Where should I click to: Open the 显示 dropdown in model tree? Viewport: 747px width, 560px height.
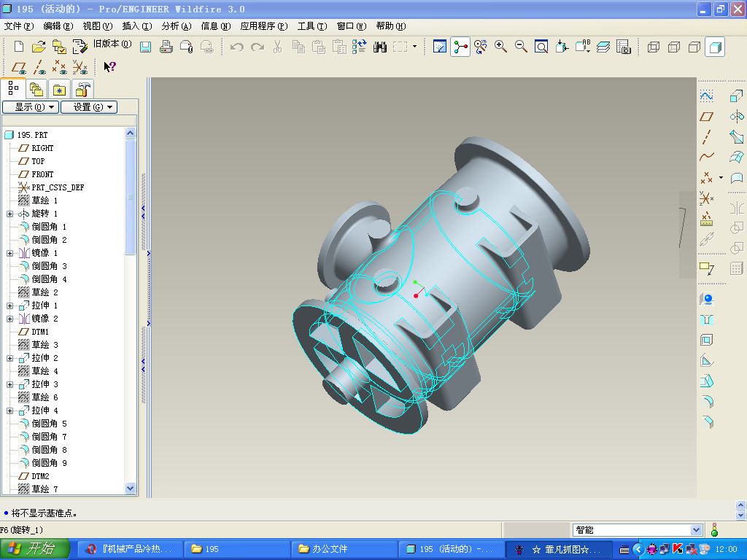click(x=31, y=107)
